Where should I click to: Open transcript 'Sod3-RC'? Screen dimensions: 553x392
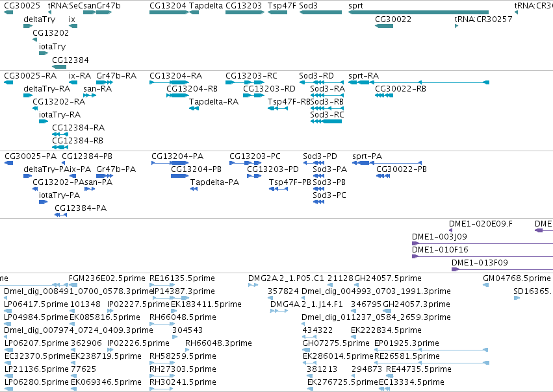click(328, 115)
